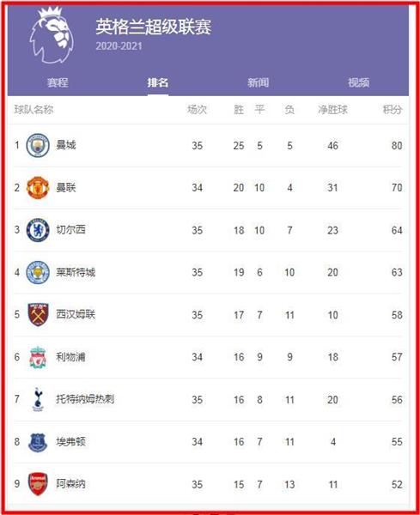This screenshot has width=420, height=515.
Task: Click the Arsenal club crest
Action: [x=38, y=484]
